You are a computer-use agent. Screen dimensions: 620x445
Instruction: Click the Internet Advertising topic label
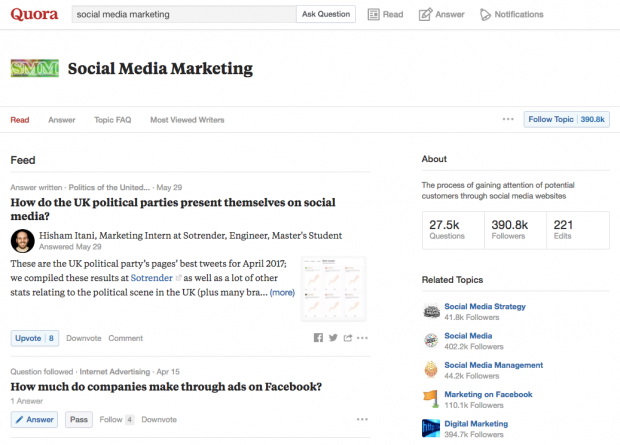tap(115, 372)
